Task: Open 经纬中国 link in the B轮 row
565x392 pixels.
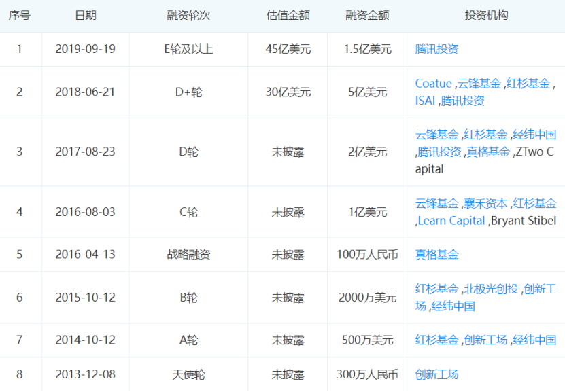Action: tap(453, 306)
